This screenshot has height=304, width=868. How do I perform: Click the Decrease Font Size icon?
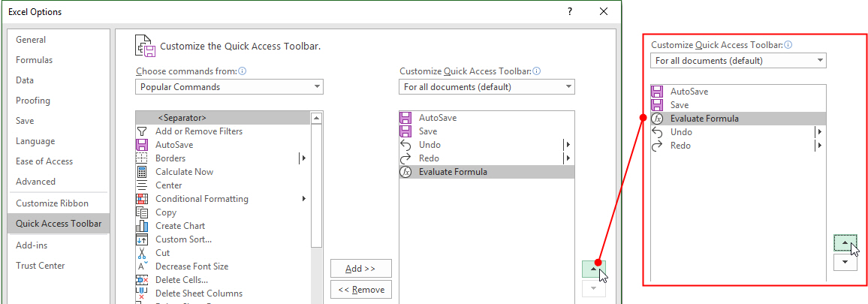(x=142, y=266)
